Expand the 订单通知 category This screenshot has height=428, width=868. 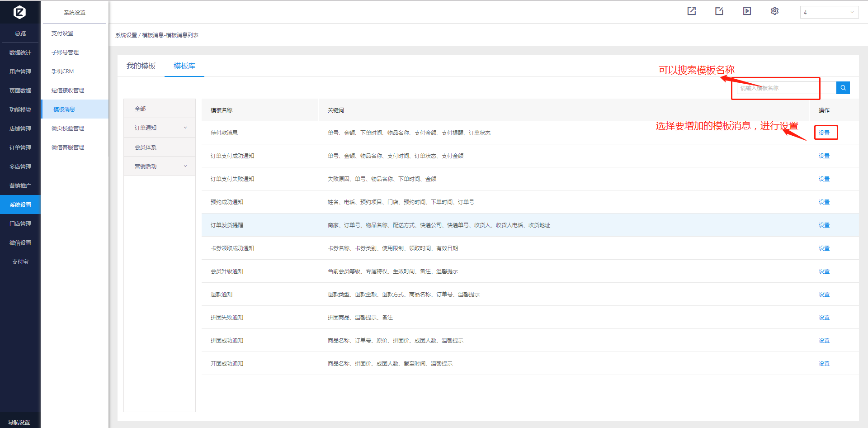pyautogui.click(x=160, y=128)
